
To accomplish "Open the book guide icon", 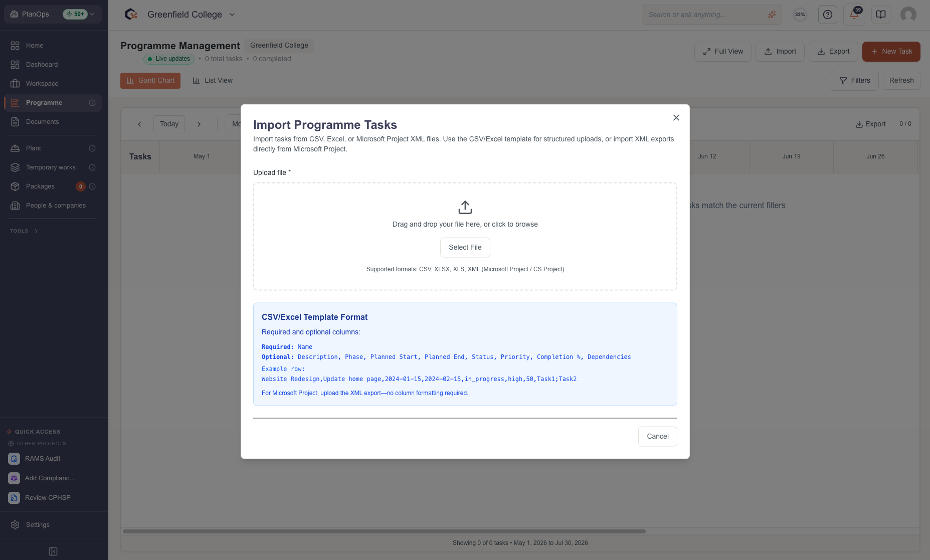I will point(881,15).
